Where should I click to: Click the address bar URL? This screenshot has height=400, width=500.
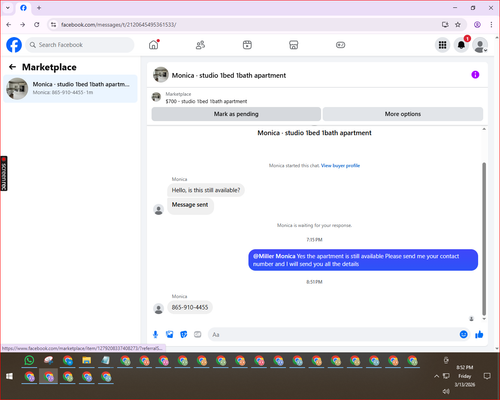click(119, 25)
